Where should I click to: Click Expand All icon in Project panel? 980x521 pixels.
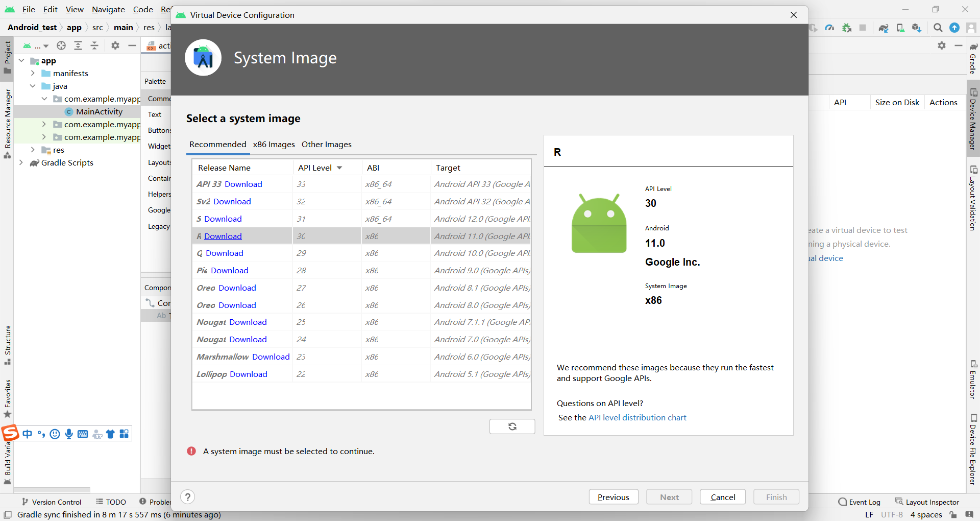[x=78, y=45]
